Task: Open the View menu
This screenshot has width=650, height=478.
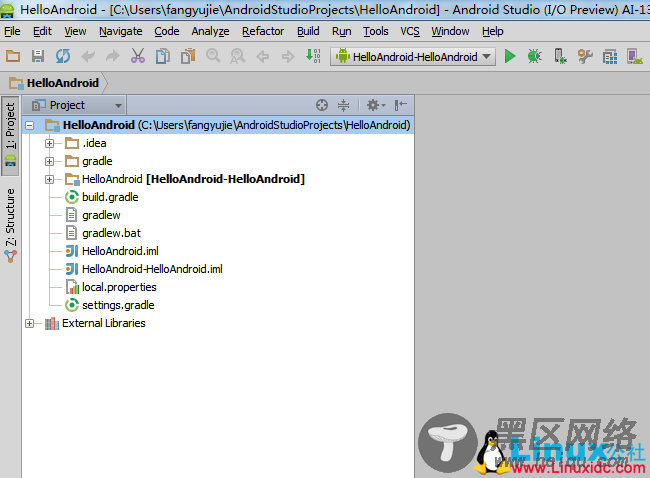Action: point(75,32)
